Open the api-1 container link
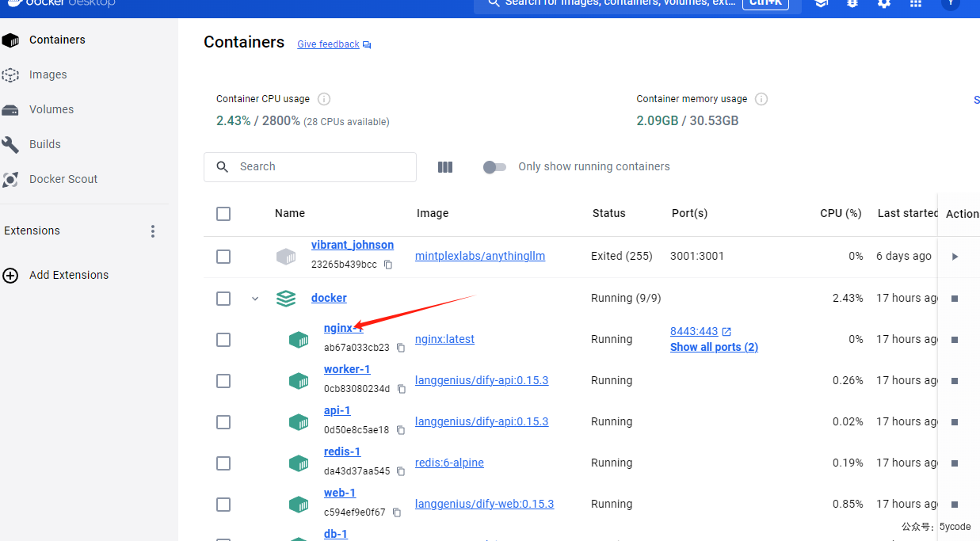 [x=337, y=410]
